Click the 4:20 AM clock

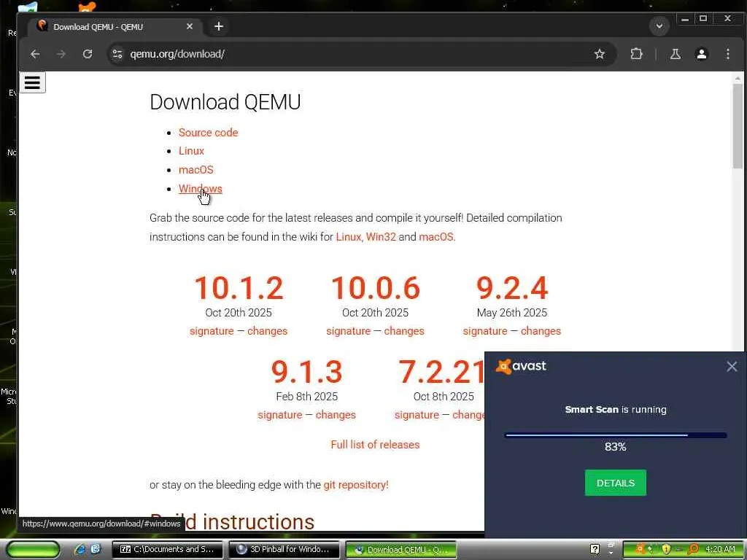(x=720, y=549)
